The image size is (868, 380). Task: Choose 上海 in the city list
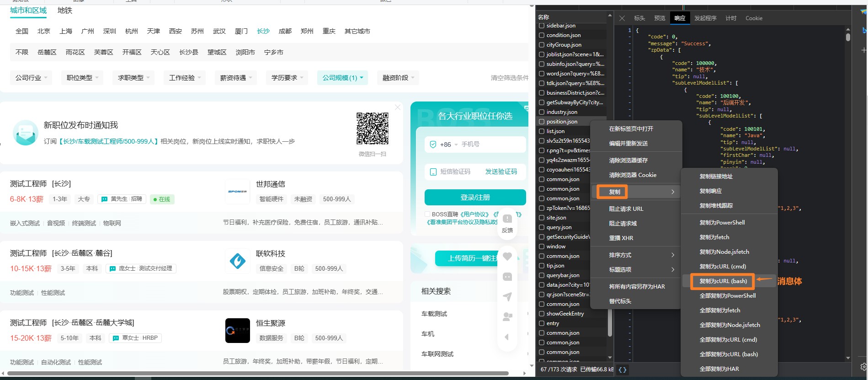[x=66, y=31]
